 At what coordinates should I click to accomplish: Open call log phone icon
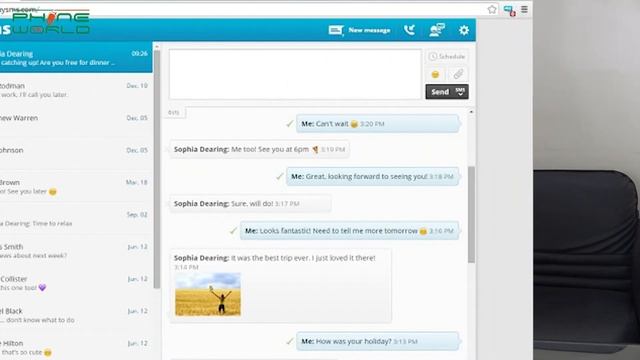(x=409, y=30)
